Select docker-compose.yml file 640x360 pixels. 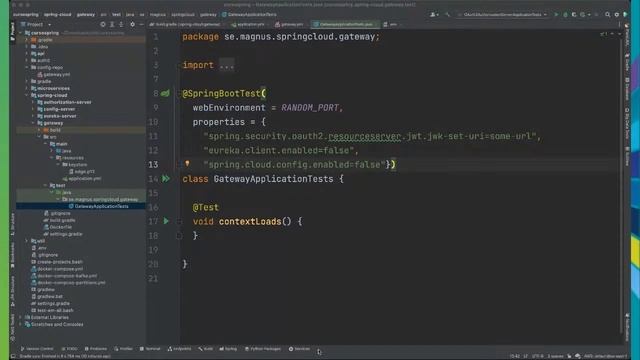pos(60,269)
